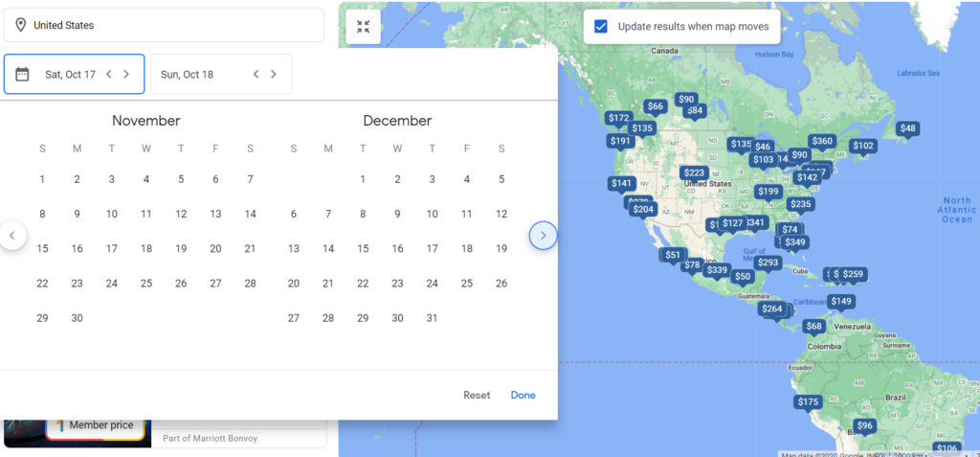Select the $259 price pin in the Caribbean
The width and height of the screenshot is (980, 457).
coord(853,274)
